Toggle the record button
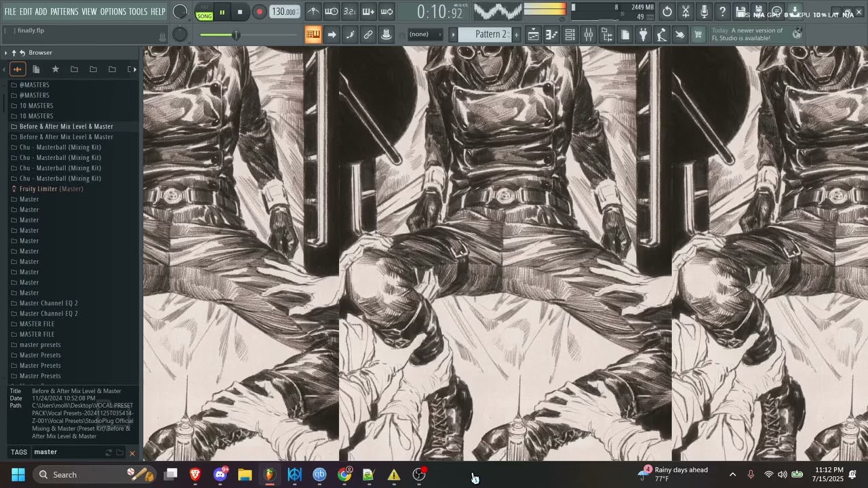Image resolution: width=868 pixels, height=488 pixels. coord(259,12)
